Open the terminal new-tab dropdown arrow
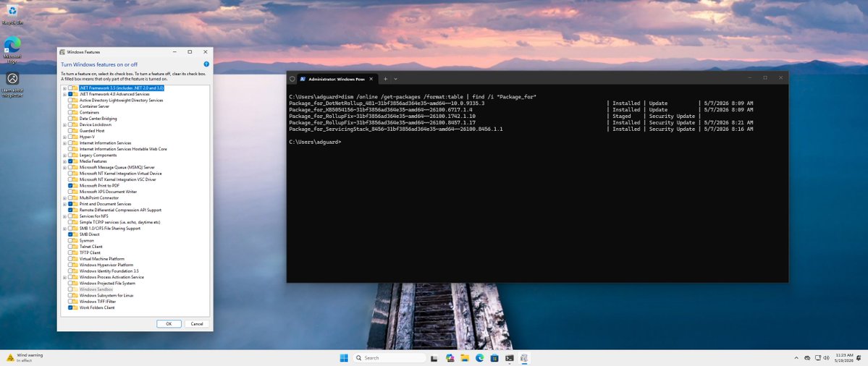868x366 pixels. pyautogui.click(x=395, y=79)
